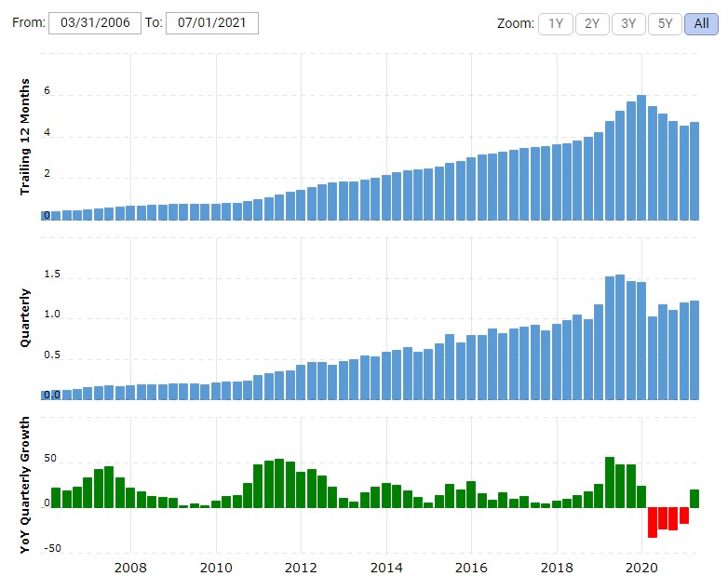Click the largest red negative growth bar
Screen dimensions: 728x576
(x=653, y=523)
